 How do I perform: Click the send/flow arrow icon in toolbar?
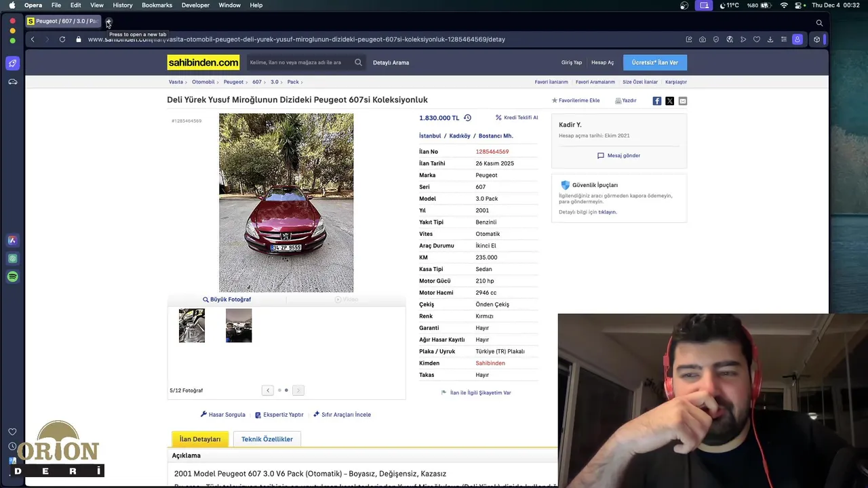tap(743, 39)
